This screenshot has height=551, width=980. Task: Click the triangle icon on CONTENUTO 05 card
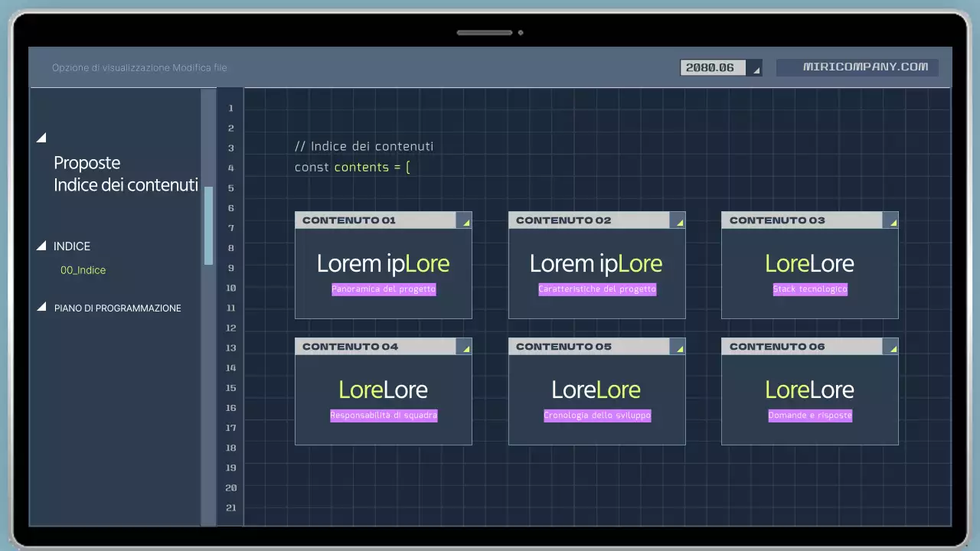click(678, 347)
